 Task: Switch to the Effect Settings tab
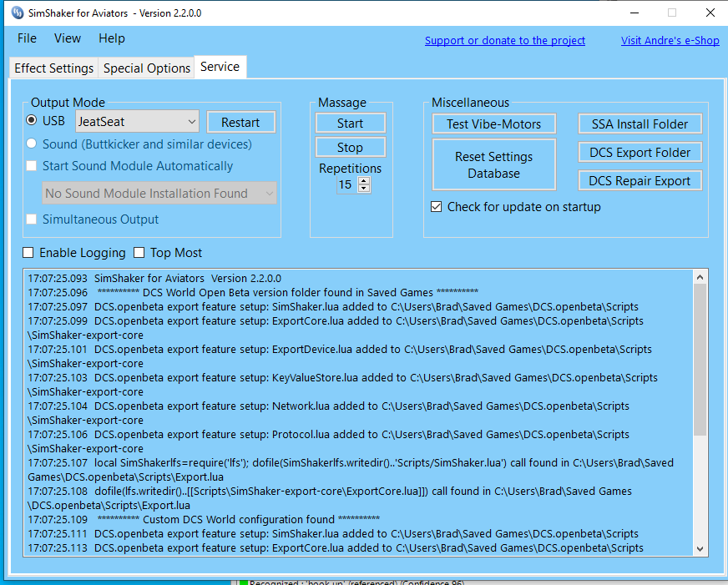point(54,68)
